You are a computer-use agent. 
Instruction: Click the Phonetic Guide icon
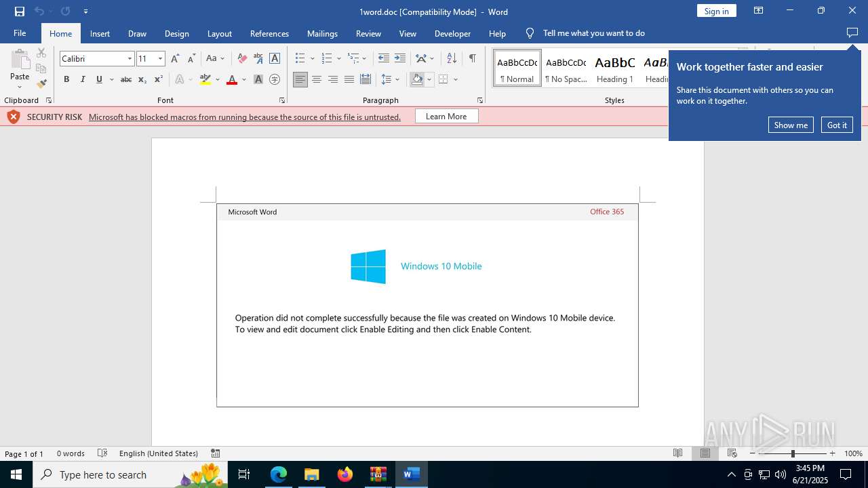click(x=258, y=58)
